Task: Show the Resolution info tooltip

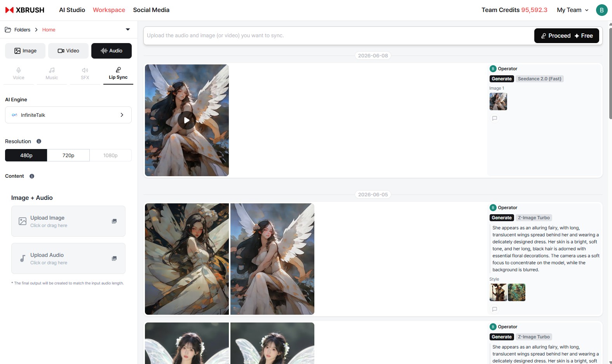Action: coord(39,141)
